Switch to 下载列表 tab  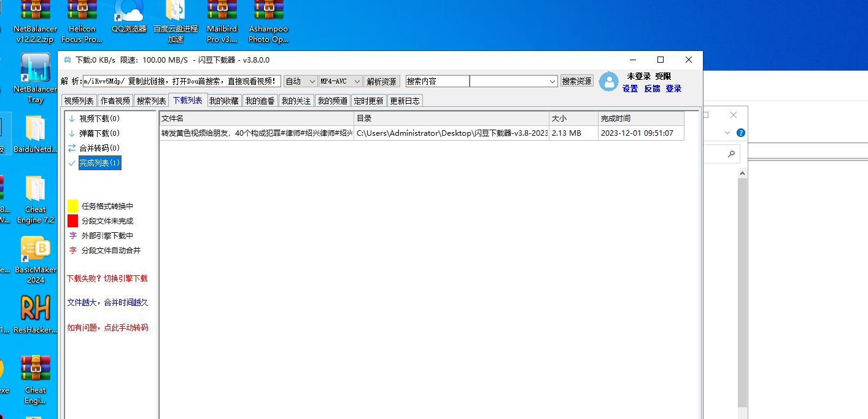click(188, 100)
